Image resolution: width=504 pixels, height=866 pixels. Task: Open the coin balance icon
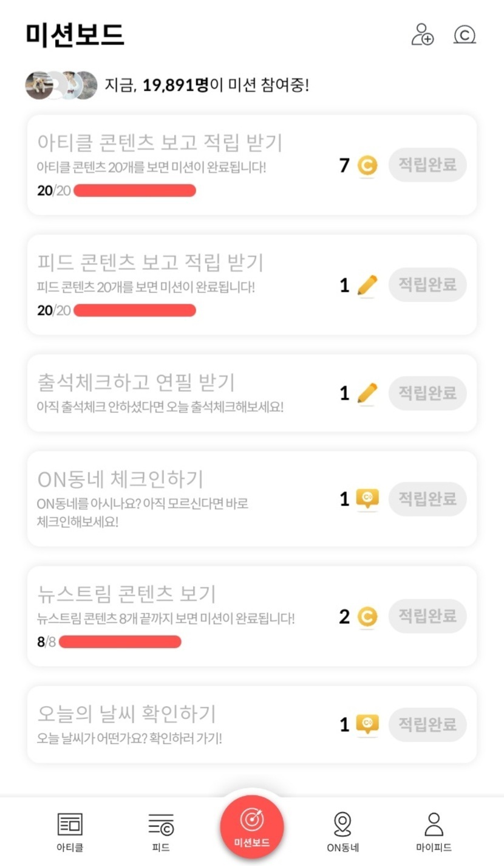(x=465, y=35)
